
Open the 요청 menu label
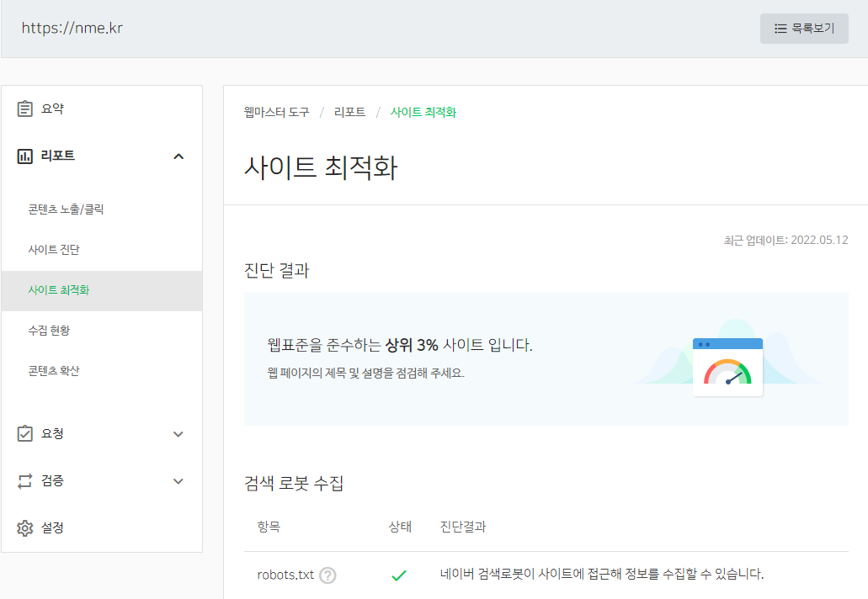click(x=52, y=433)
